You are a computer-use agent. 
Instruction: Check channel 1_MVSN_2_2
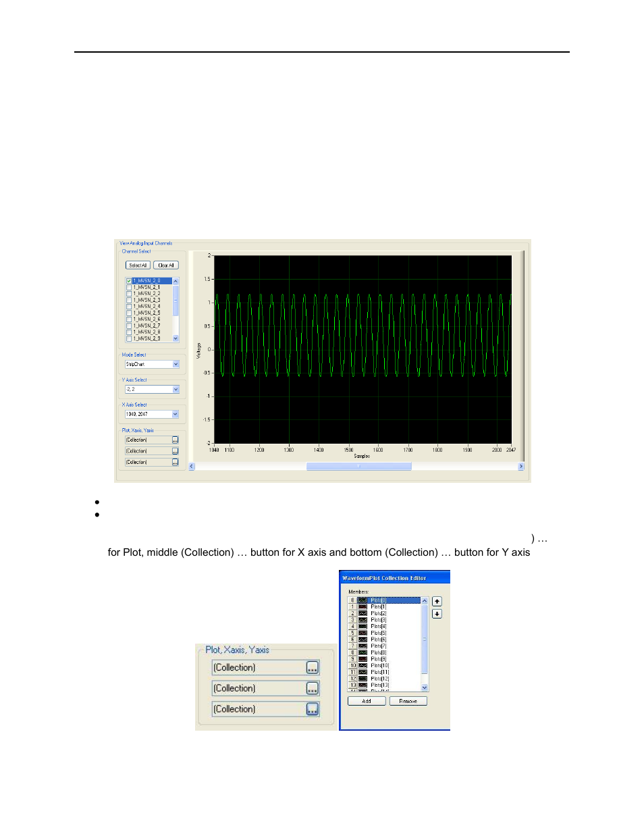tap(129, 294)
